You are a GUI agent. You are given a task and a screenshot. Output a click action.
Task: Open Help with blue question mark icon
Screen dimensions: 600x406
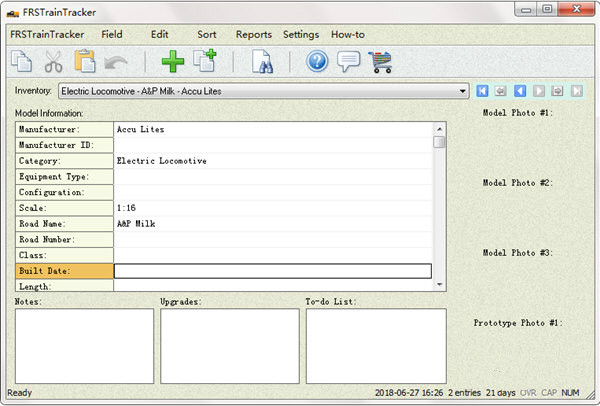coord(317,62)
